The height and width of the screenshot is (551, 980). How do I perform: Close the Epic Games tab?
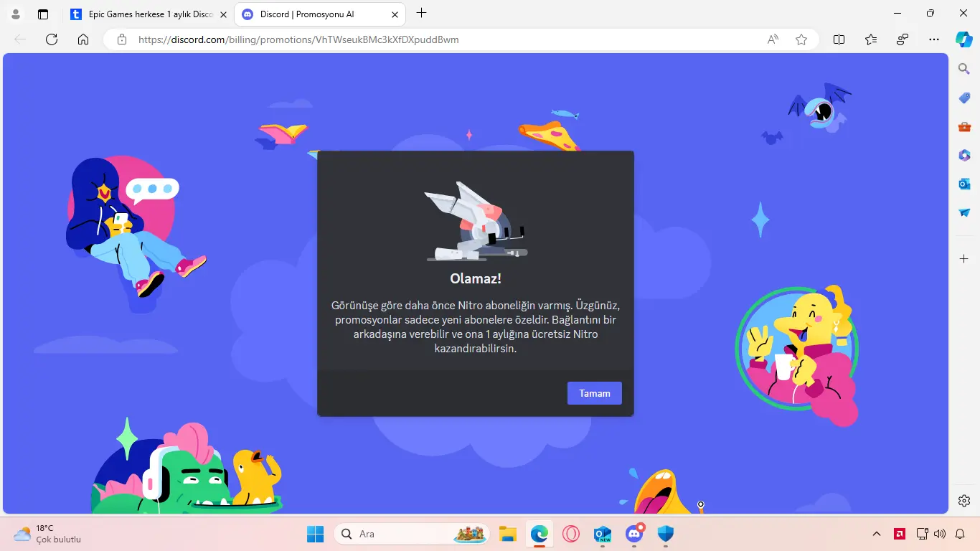tap(224, 14)
